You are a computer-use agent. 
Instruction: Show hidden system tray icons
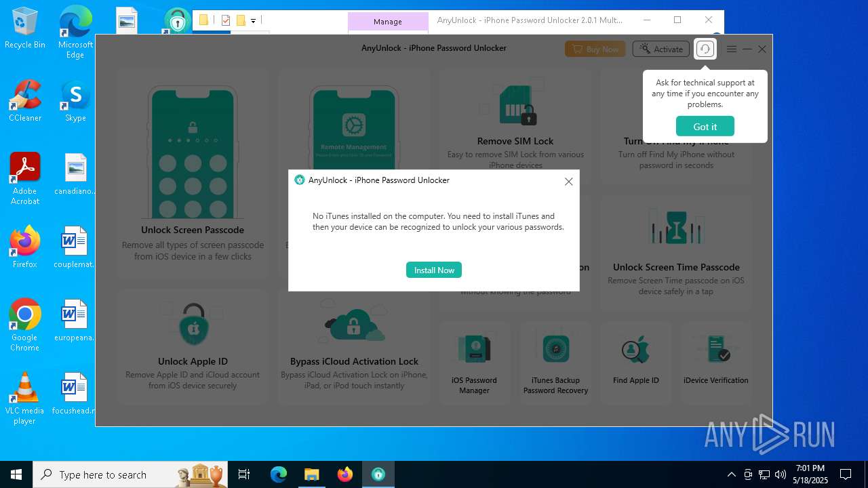click(731, 474)
